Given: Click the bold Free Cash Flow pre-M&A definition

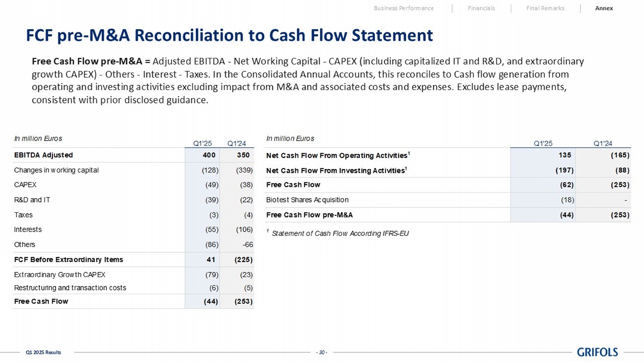Looking at the screenshot, I should coord(91,61).
